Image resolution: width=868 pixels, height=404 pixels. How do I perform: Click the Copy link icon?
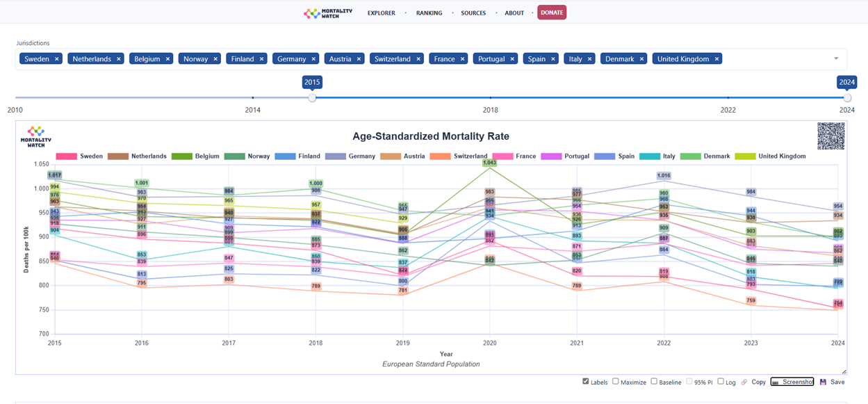pos(744,382)
